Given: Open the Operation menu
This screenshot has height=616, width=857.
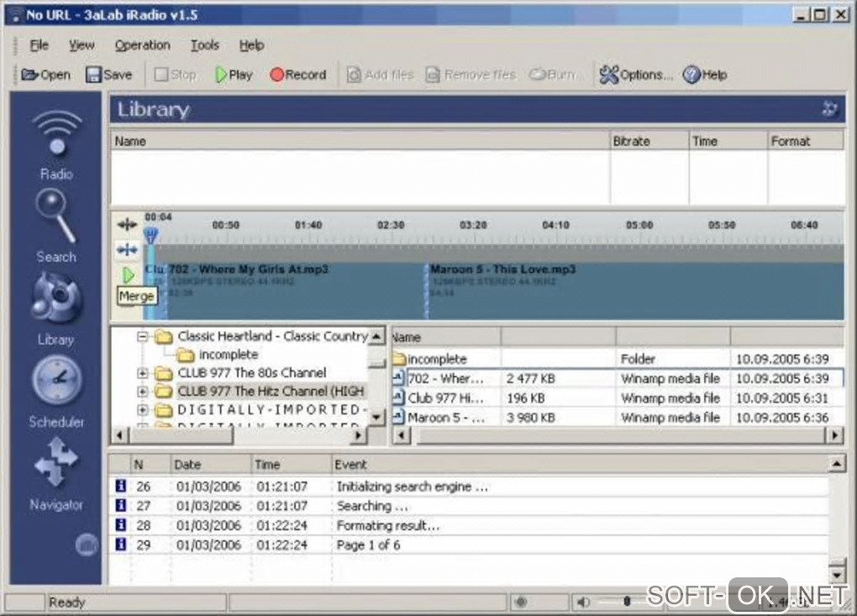Looking at the screenshot, I should [143, 45].
